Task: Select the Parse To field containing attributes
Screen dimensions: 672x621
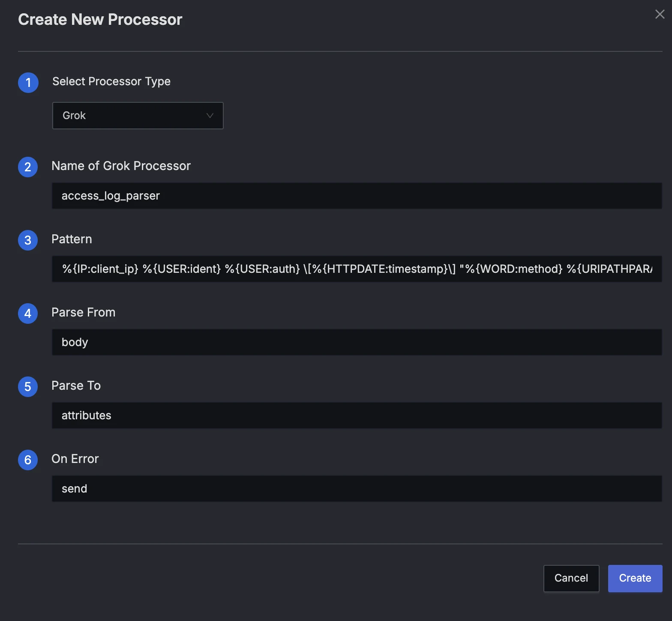Action: [357, 415]
